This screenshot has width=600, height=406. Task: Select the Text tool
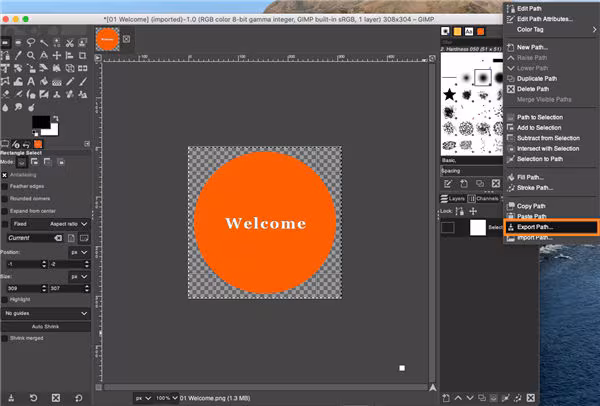click(31, 81)
